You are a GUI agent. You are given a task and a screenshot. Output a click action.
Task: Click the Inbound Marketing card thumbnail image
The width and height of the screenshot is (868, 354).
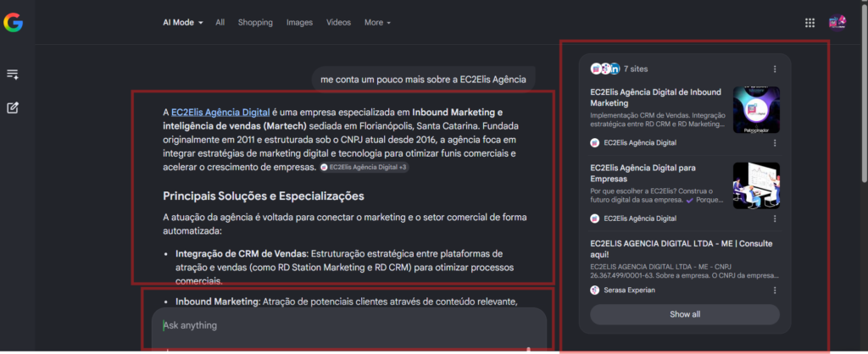(x=756, y=109)
